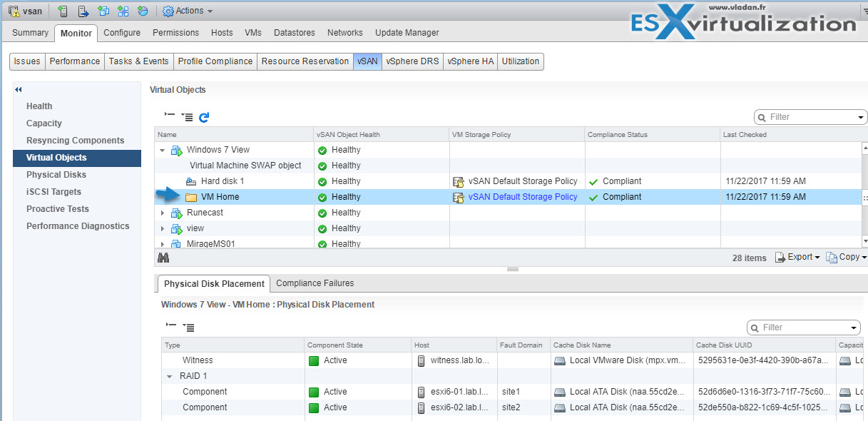Viewport: 868px width, 421px height.
Task: Open the Configure tab
Action: pyautogui.click(x=122, y=33)
